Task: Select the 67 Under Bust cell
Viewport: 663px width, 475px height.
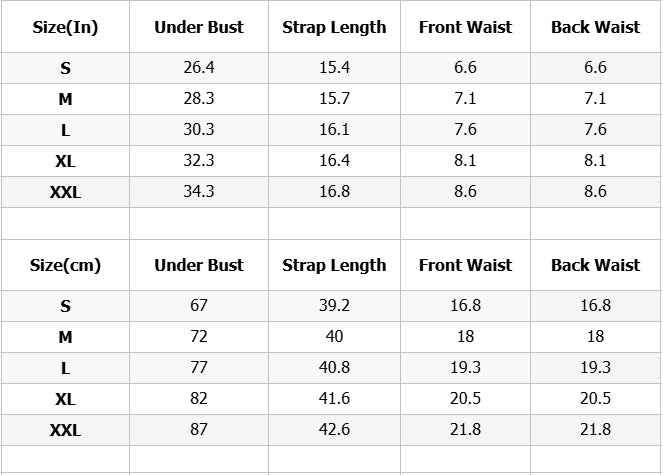Action: (199, 305)
